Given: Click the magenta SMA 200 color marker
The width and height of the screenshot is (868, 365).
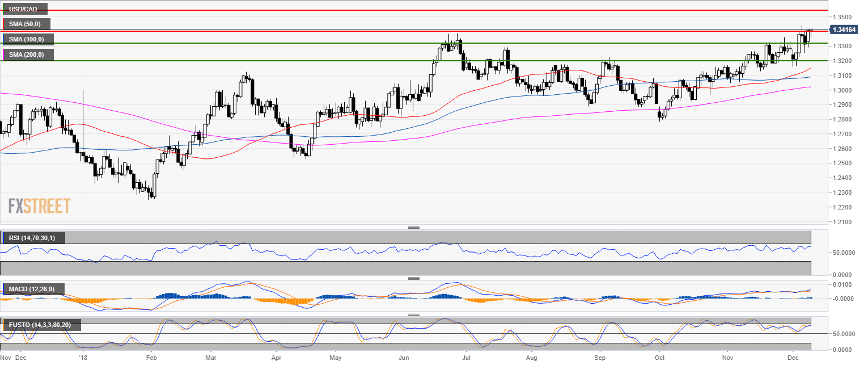Looking at the screenshot, I should pos(3,54).
